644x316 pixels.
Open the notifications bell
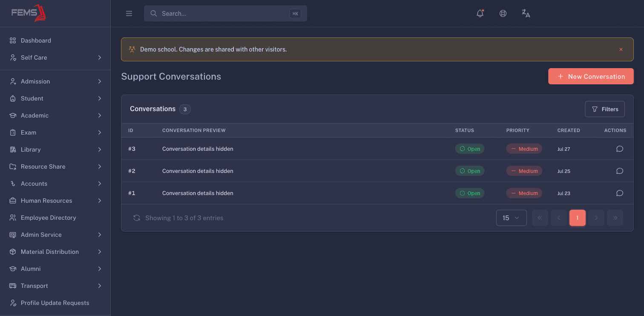pos(480,13)
